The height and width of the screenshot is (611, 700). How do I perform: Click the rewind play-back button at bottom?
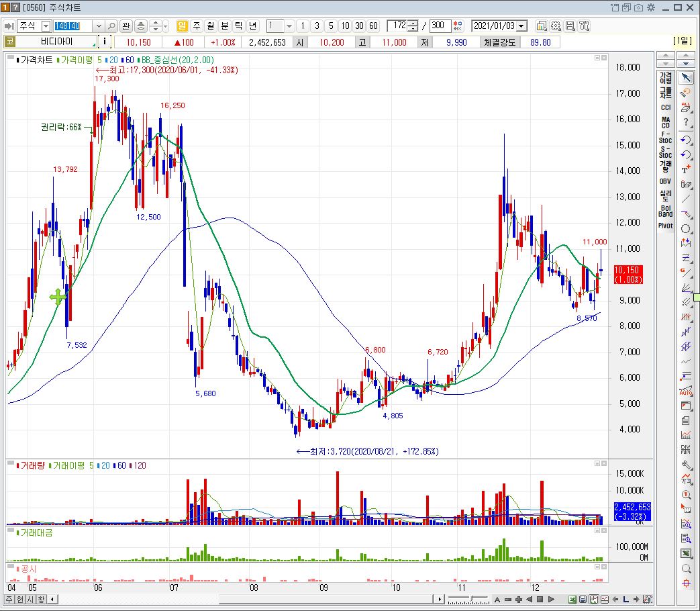click(529, 600)
